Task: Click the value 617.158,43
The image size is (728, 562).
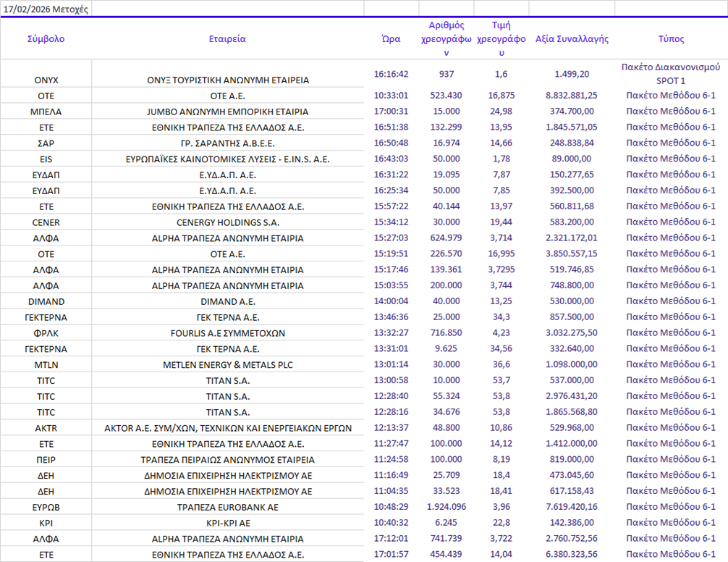Action: [572, 490]
